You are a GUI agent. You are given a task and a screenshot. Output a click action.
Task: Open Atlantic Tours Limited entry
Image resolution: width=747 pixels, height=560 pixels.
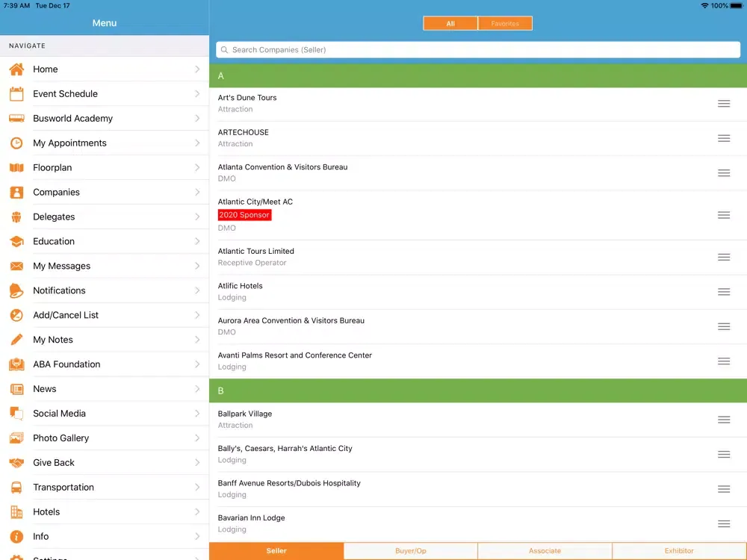(478, 257)
